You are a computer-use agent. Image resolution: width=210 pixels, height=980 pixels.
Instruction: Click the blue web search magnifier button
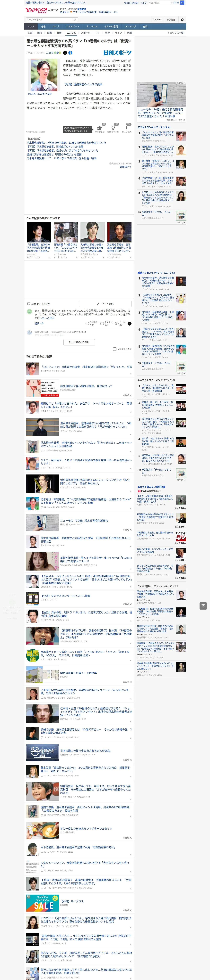pos(182,3)
